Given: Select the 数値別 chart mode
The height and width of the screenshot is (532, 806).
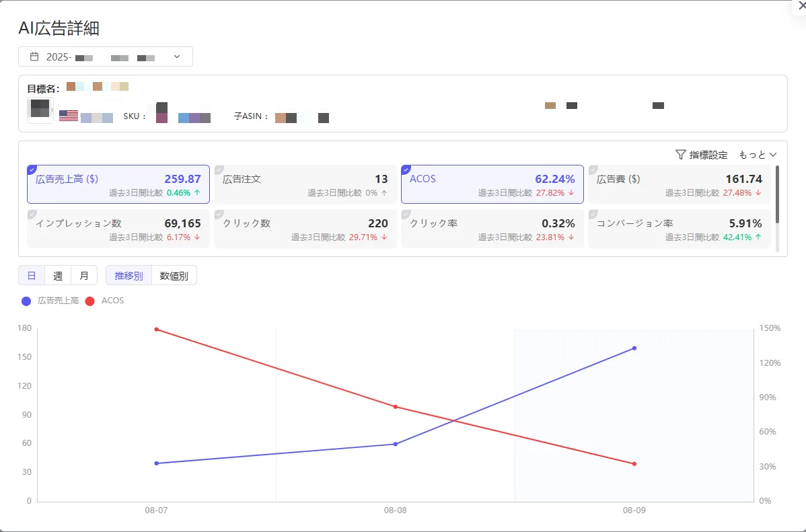Looking at the screenshot, I should click(174, 276).
